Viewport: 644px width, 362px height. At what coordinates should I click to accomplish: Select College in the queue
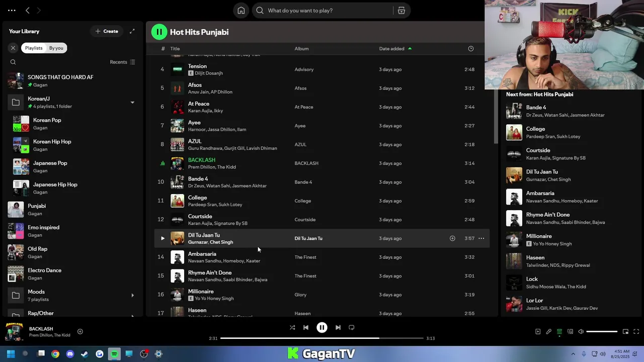pyautogui.click(x=571, y=133)
